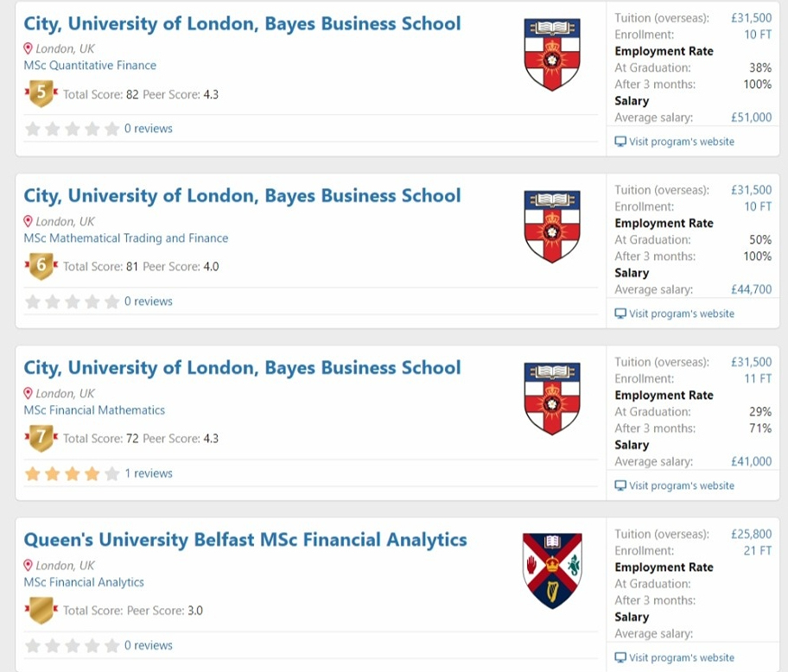Click the Bayes crest for MSc Mathematical Trading and Finance

(x=552, y=226)
